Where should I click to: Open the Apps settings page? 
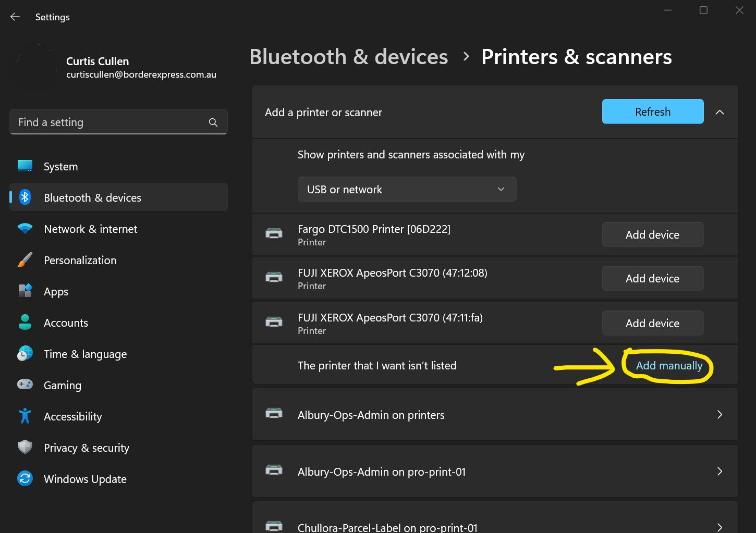coord(118,291)
